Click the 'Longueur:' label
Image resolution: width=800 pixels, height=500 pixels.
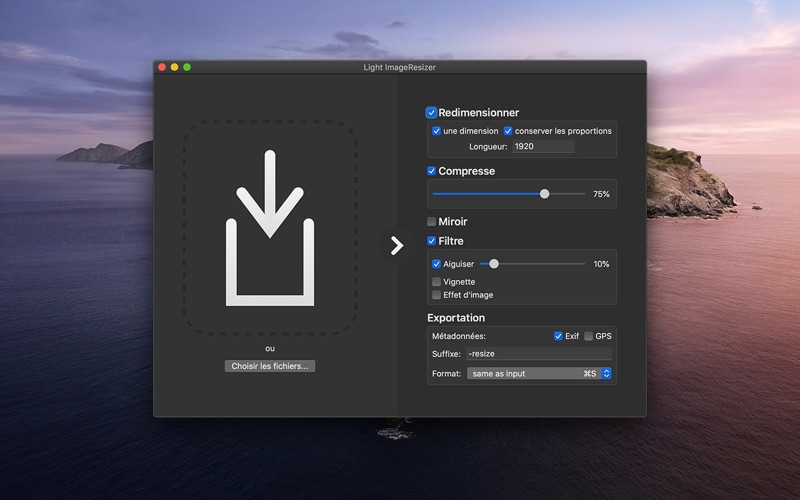coord(488,147)
